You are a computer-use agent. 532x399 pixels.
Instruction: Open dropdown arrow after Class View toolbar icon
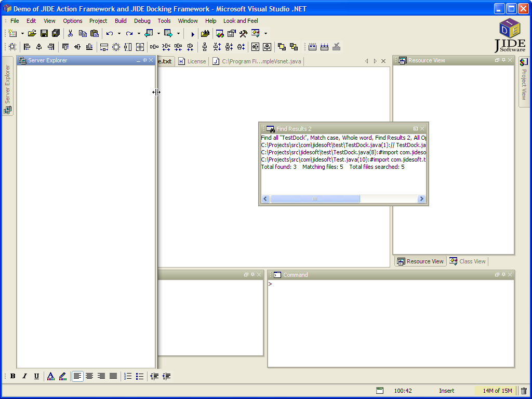pyautogui.click(x=265, y=33)
